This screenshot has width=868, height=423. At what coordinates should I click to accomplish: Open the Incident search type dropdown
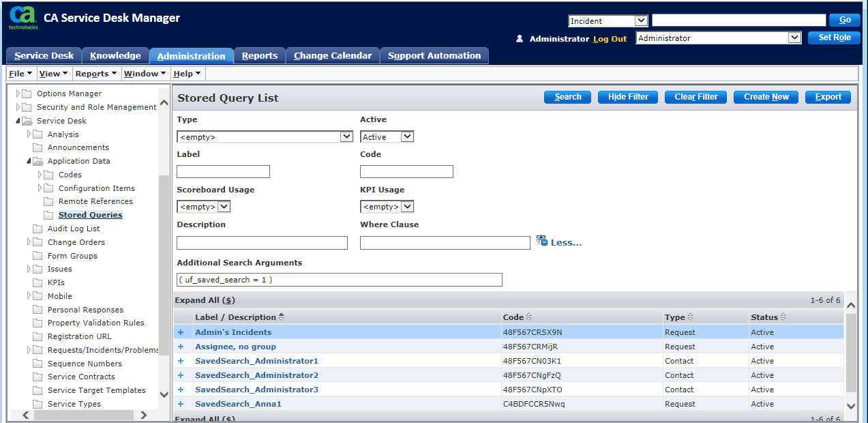coord(608,21)
